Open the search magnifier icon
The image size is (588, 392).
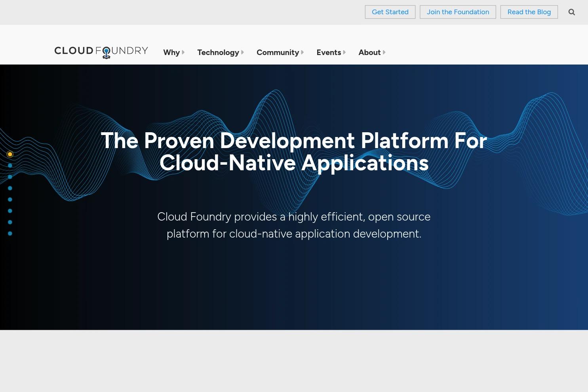[571, 12]
